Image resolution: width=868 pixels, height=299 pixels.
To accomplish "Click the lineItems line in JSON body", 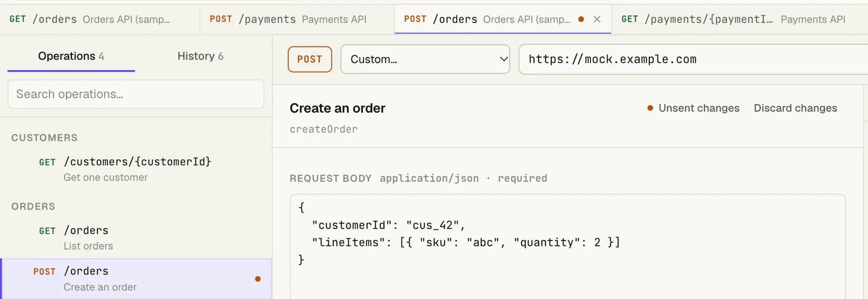I will [466, 243].
